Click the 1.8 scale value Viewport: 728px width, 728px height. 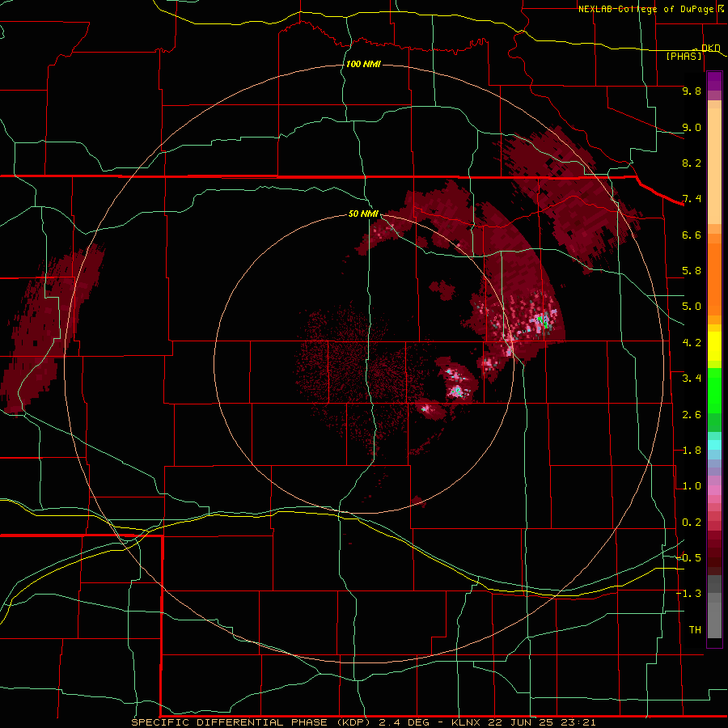click(692, 451)
